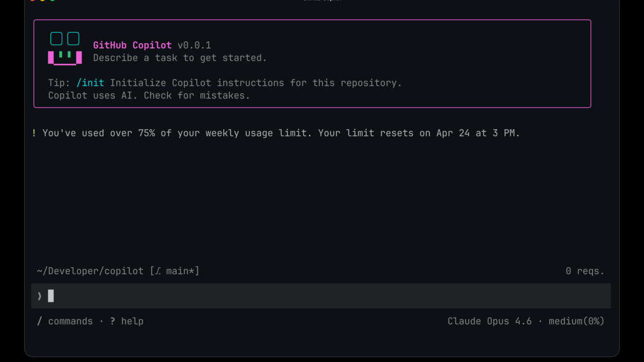The image size is (644, 362).
Task: Select the git branch glyph beside main
Action: [157, 271]
